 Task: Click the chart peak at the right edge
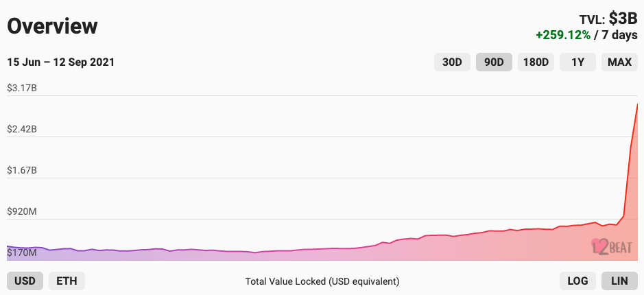click(637, 104)
